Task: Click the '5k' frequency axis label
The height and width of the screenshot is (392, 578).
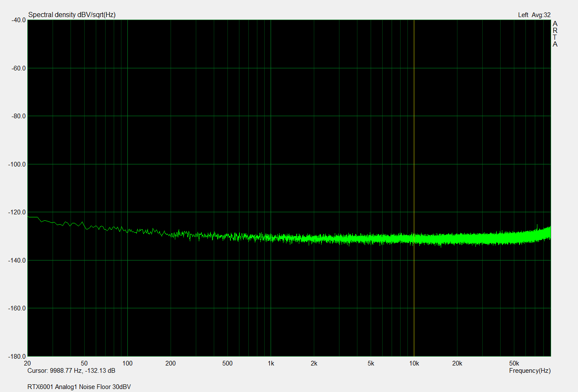Action: [x=371, y=363]
